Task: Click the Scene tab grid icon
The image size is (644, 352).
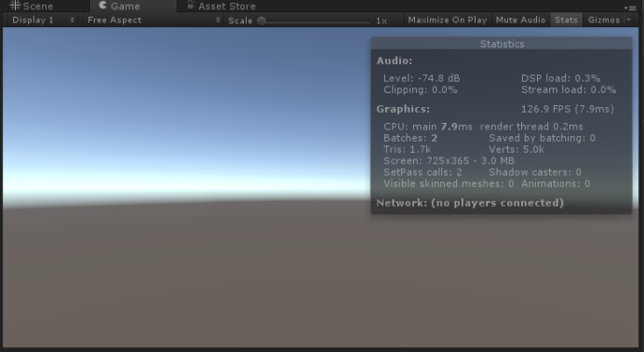Action: (x=15, y=6)
